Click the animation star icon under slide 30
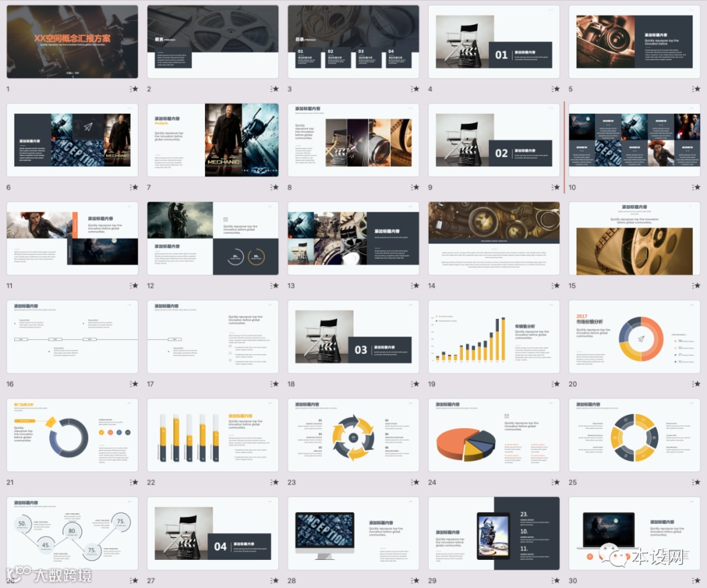This screenshot has height=588, width=707. [x=697, y=580]
